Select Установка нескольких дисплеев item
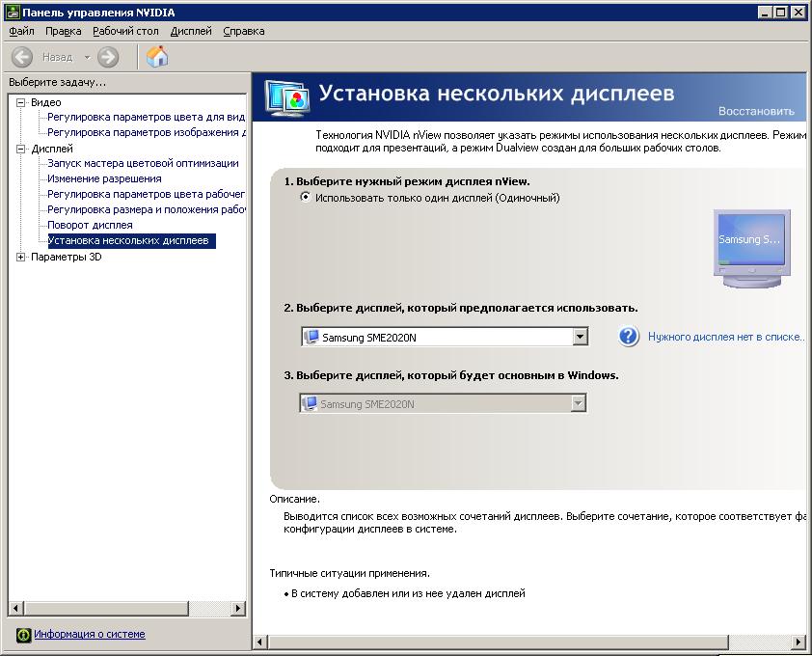Viewport: 812px width, 656px height. (131, 241)
